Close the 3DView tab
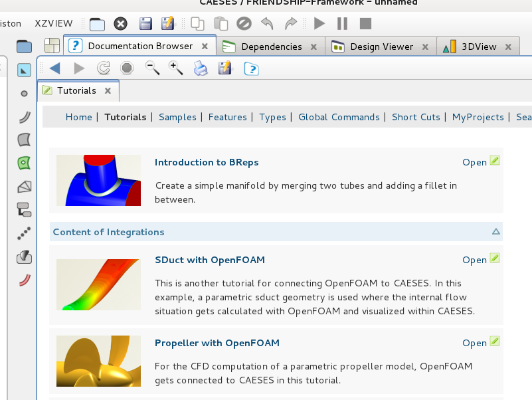532x400 pixels. [508, 47]
